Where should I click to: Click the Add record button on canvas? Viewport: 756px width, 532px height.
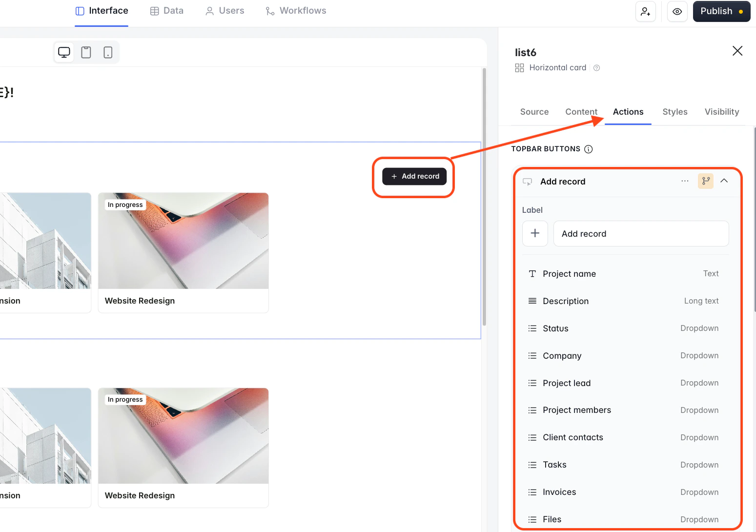coord(414,176)
